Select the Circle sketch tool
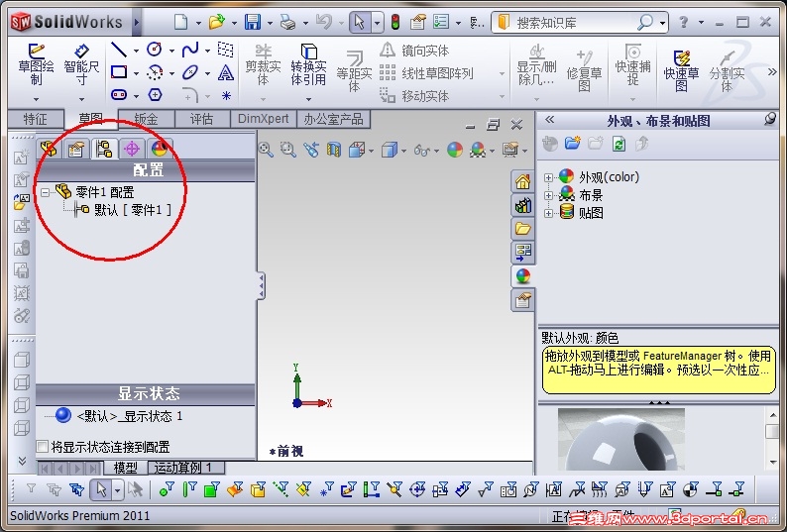 [x=155, y=50]
